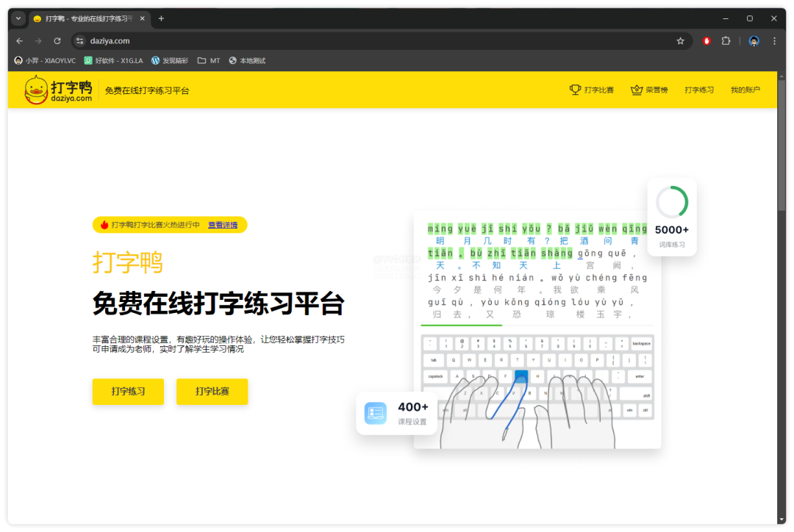Click the highlighted blue key on keyboard image

point(521,376)
